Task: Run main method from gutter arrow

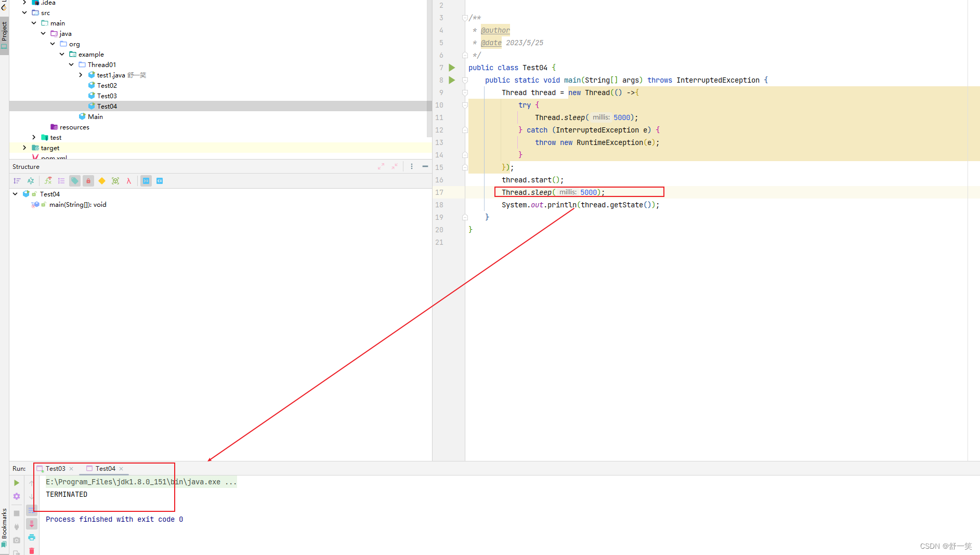Action: click(x=452, y=80)
